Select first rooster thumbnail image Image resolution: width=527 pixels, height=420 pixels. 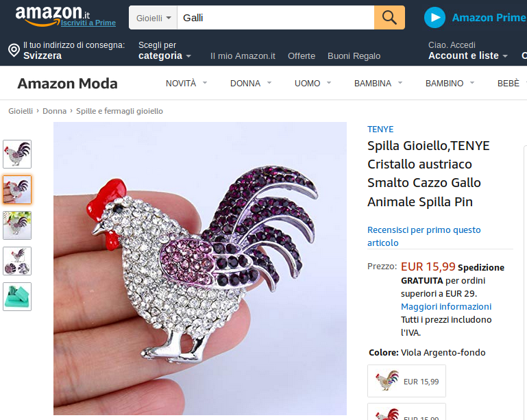point(17,154)
